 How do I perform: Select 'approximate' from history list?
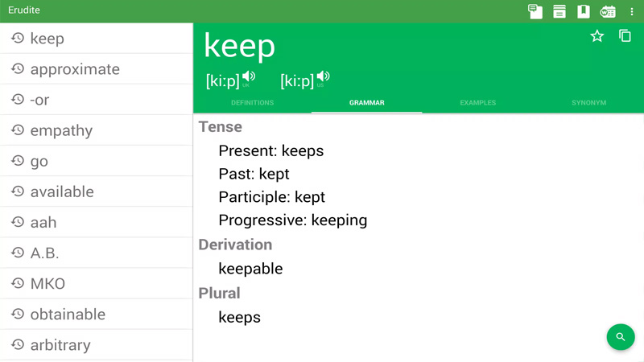tap(75, 69)
